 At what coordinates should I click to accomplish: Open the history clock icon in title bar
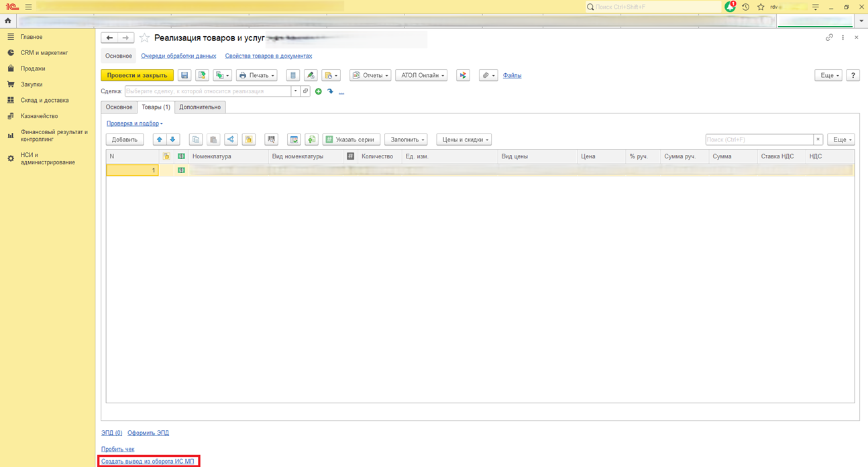[745, 7]
